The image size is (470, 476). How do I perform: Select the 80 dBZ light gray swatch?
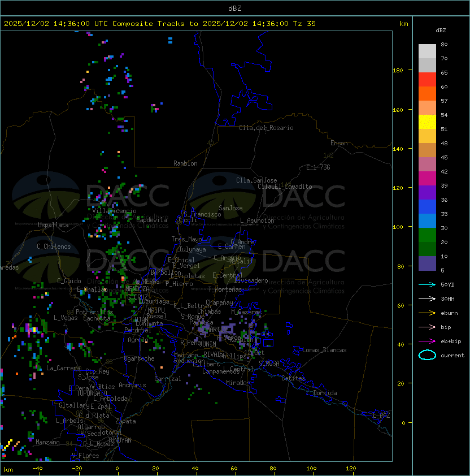point(427,51)
